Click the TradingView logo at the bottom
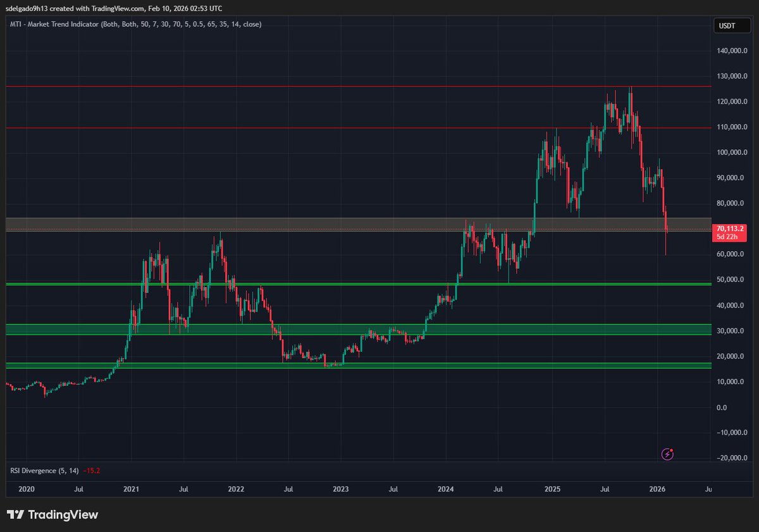Screen dimensions: 759x532 coord(52,515)
